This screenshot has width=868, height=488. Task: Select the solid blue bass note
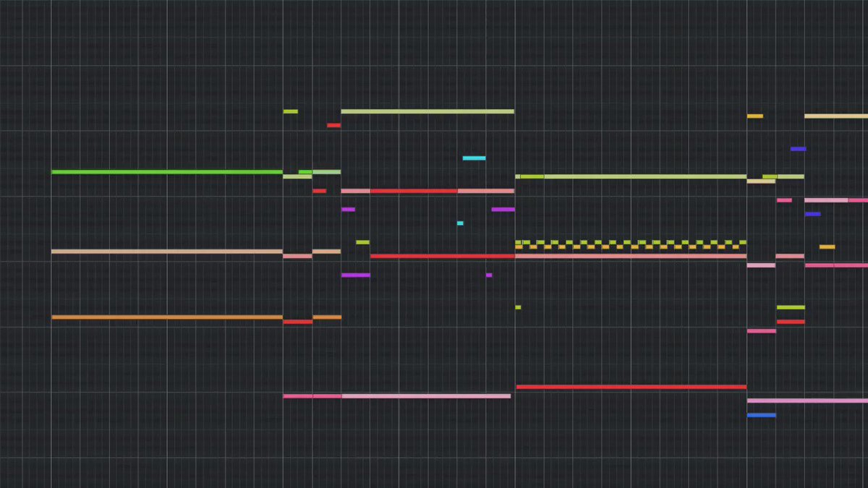(x=762, y=415)
